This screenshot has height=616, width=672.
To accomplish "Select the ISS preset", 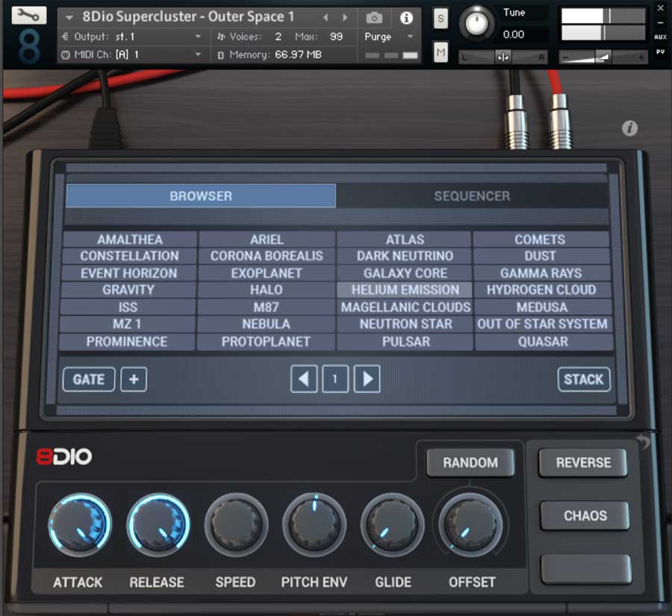I will click(x=128, y=307).
